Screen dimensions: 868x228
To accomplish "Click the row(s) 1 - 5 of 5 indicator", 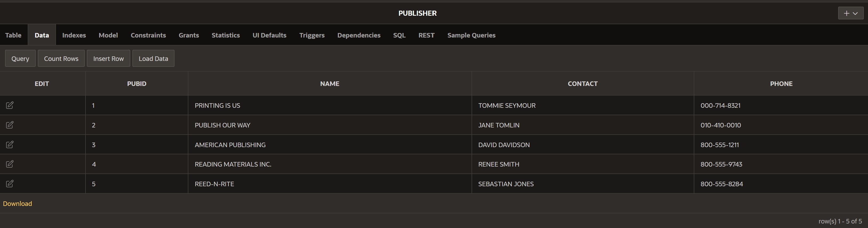I will [x=840, y=221].
